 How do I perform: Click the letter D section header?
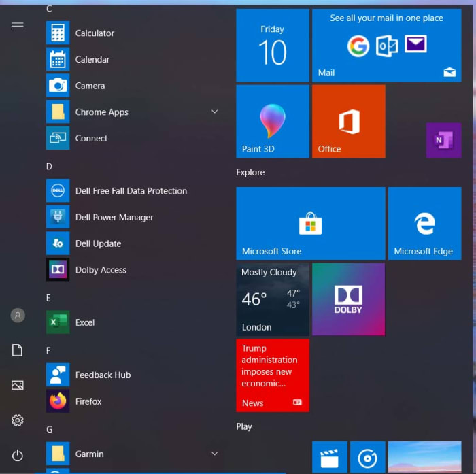click(49, 166)
